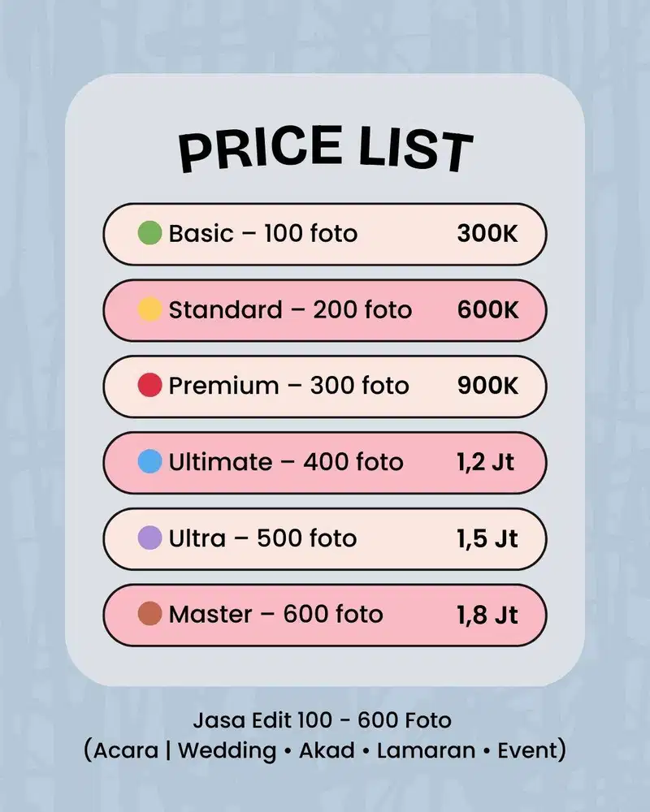Click the 900K price
This screenshot has height=812, width=650.
point(487,386)
